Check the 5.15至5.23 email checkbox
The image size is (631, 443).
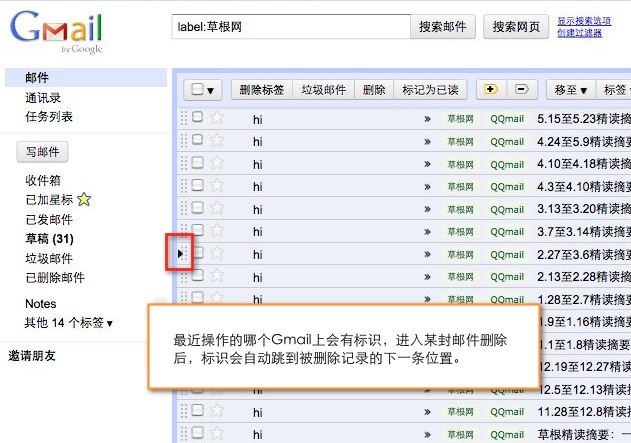point(197,117)
